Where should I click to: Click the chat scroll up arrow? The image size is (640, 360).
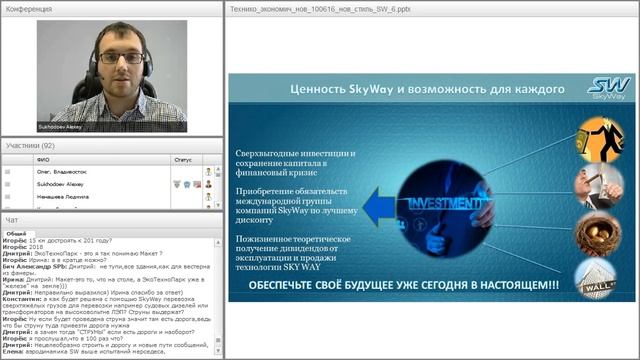coord(218,242)
